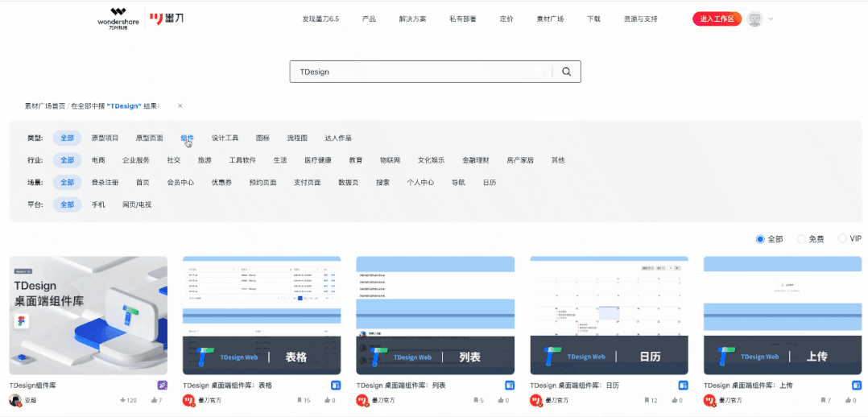Image resolution: width=868 pixels, height=417 pixels.
Task: Filter type by 组件
Action: point(187,138)
